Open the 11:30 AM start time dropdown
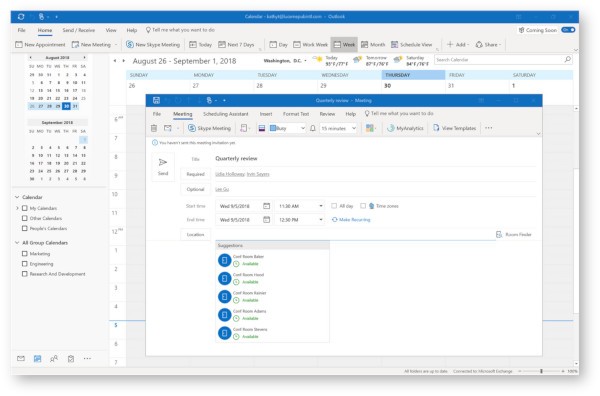Viewport: 600px width, 396px height. point(321,206)
